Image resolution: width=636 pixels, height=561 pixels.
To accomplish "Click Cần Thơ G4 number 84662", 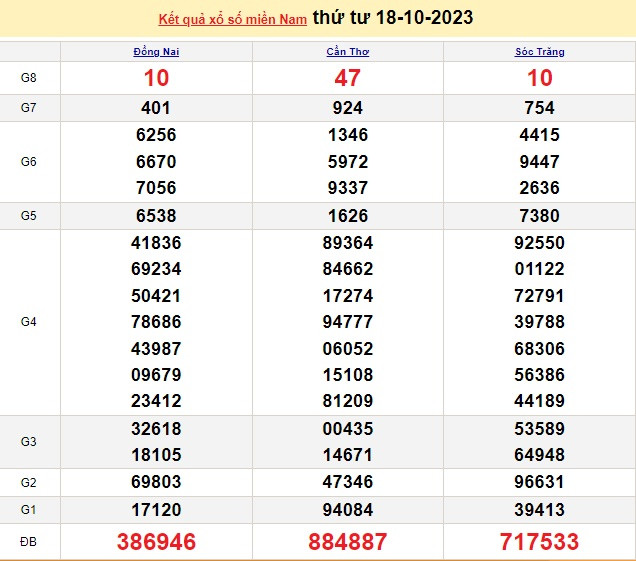I will tap(348, 269).
